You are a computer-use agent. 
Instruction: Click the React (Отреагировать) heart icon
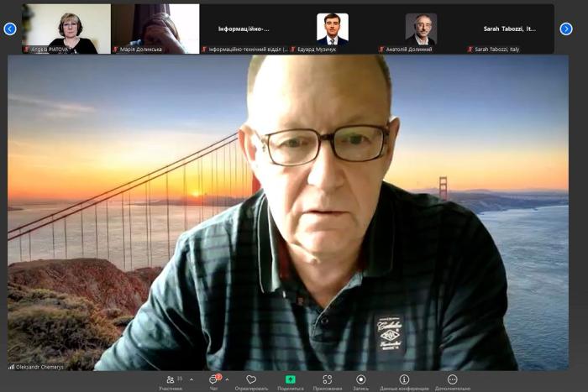251,380
